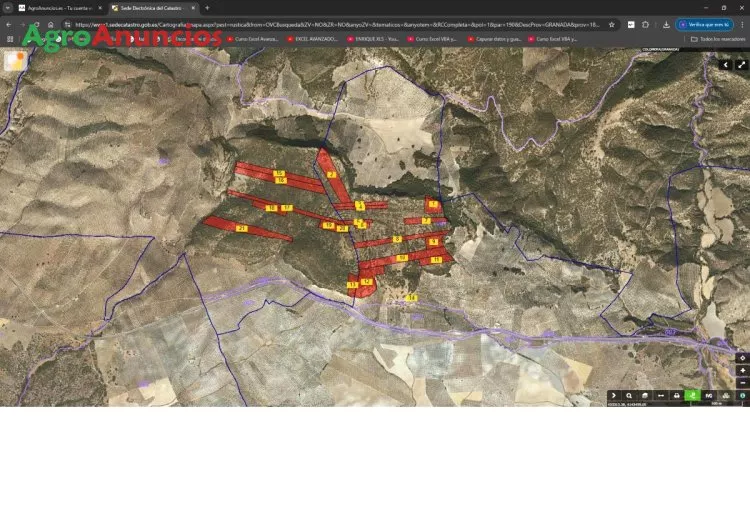Select the distance measurement tool
Image resolution: width=750 pixels, height=530 pixels.
click(x=661, y=396)
